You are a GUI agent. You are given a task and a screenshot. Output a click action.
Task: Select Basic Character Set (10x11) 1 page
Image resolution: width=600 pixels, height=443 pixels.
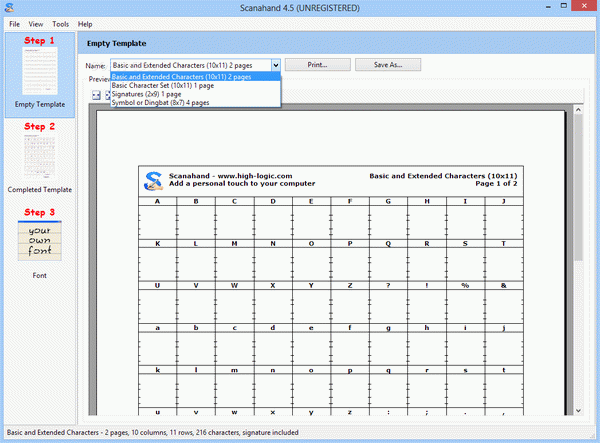click(x=196, y=85)
